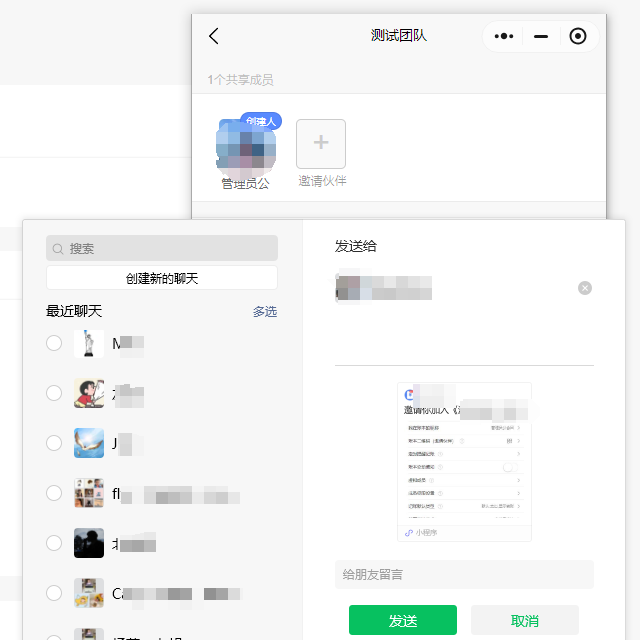This screenshot has height=640, width=640.
Task: Click the magnifier icon in search bar
Action: (x=58, y=249)
